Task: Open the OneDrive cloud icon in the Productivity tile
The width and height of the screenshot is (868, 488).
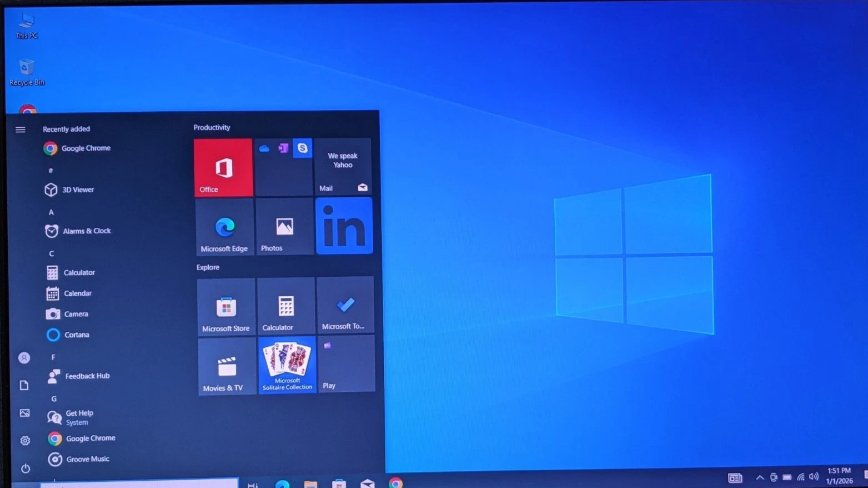Action: click(x=264, y=148)
